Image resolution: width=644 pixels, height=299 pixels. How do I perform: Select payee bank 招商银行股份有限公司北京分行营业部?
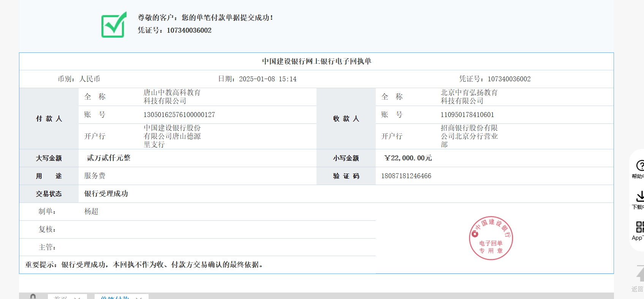point(469,136)
